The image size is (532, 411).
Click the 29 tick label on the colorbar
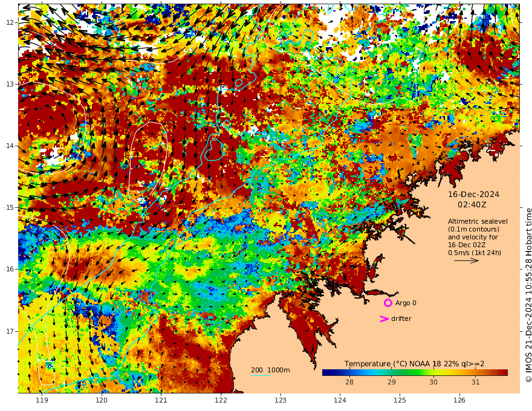[x=392, y=382]
